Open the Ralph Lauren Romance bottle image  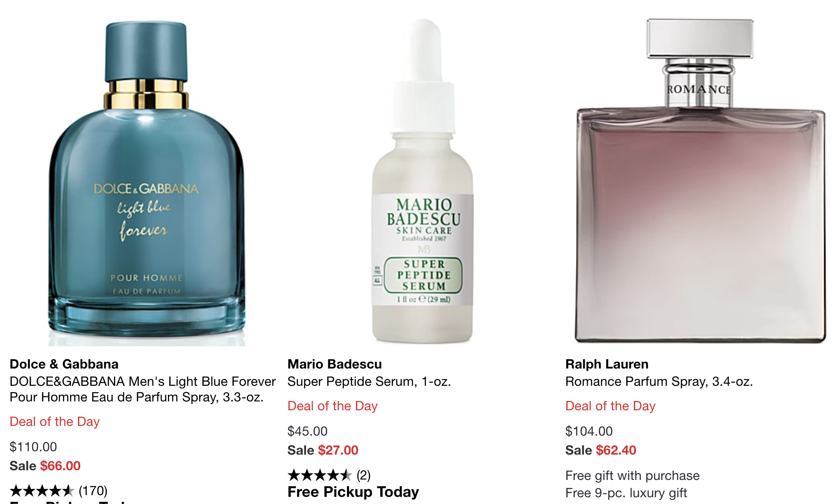pos(701,181)
